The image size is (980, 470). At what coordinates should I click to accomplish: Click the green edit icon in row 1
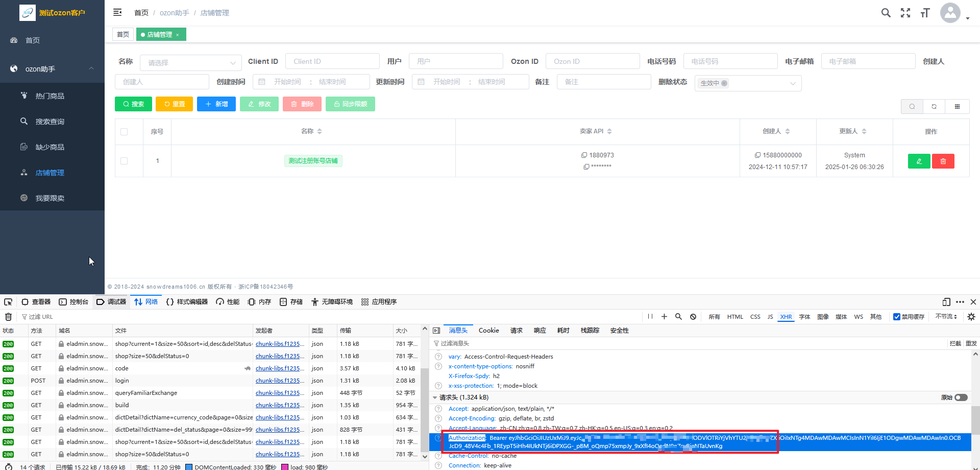click(x=919, y=161)
